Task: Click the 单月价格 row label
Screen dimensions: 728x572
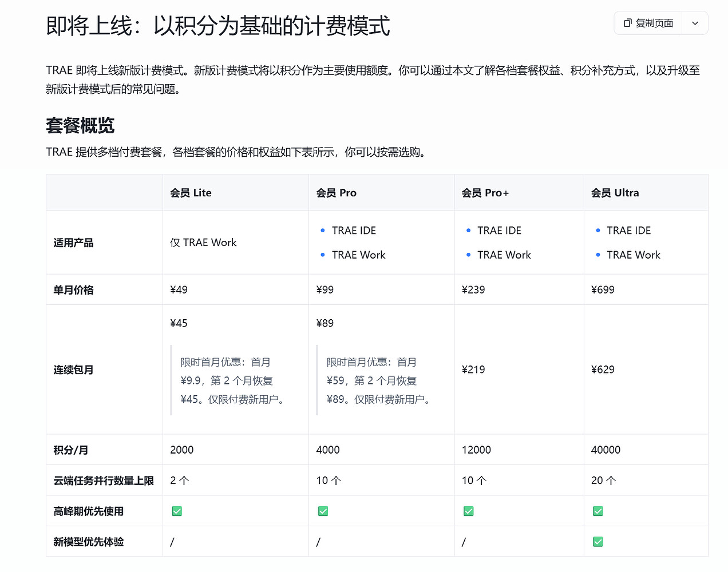Action: pyautogui.click(x=73, y=290)
